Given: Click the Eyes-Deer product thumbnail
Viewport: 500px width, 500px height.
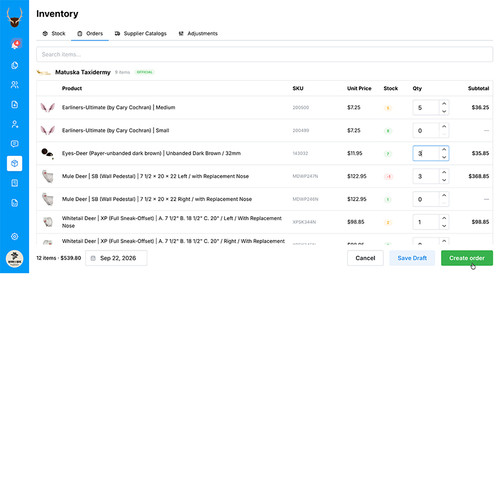Looking at the screenshot, I should [47, 153].
